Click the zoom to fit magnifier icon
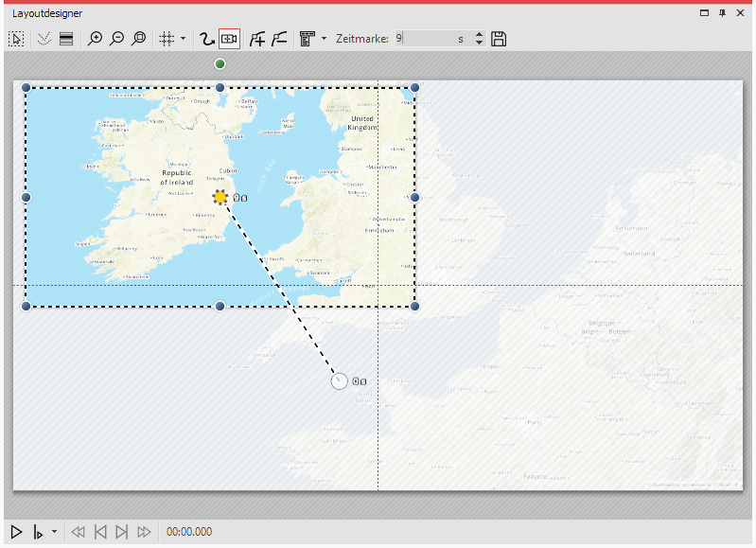 tap(138, 39)
